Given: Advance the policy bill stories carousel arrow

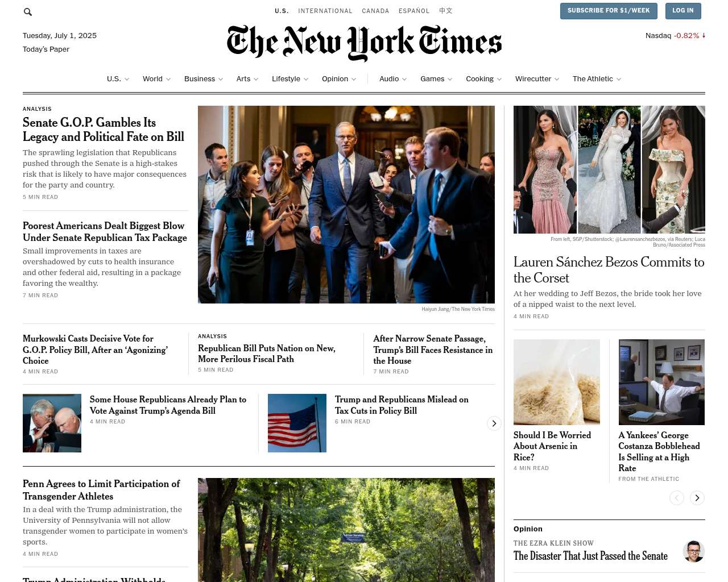Looking at the screenshot, I should point(494,423).
